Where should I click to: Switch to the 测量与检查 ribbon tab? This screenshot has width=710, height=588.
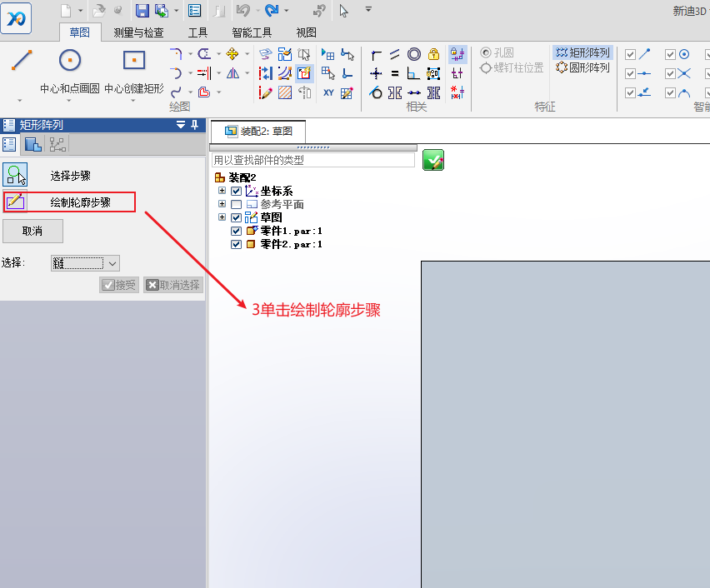coord(138,33)
